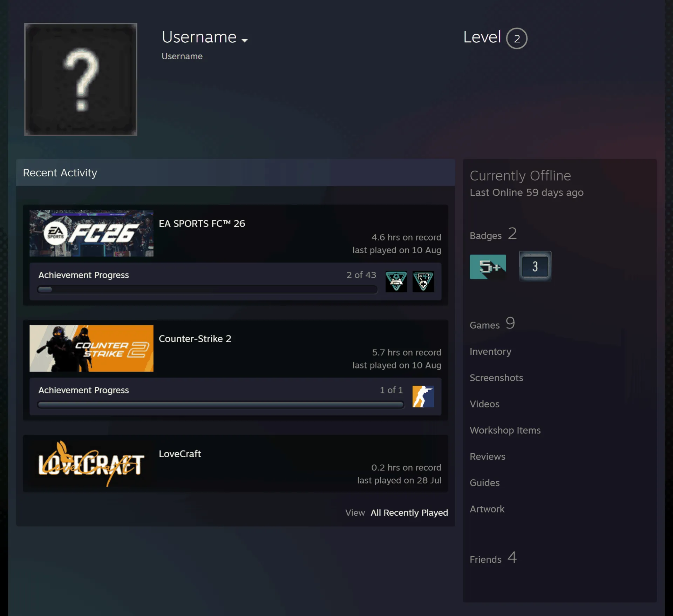673x616 pixels.
Task: Open the Counter-Strike 2 game banner
Action: [91, 348]
